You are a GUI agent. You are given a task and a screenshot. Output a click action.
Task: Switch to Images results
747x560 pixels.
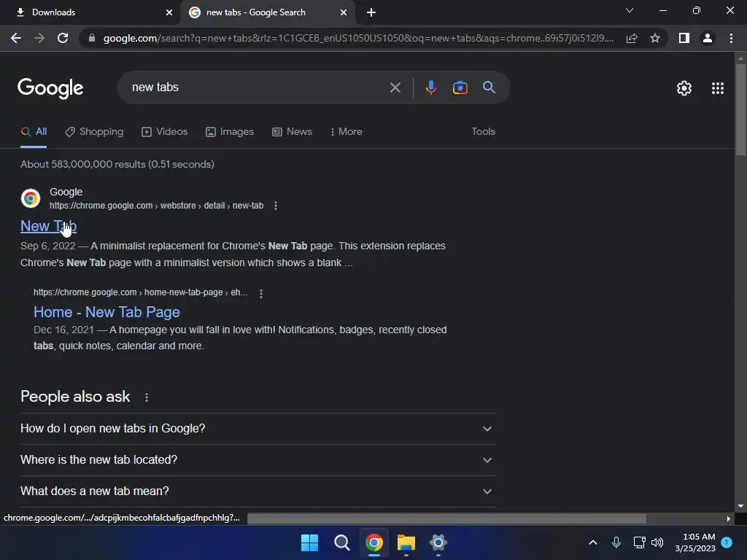[230, 132]
